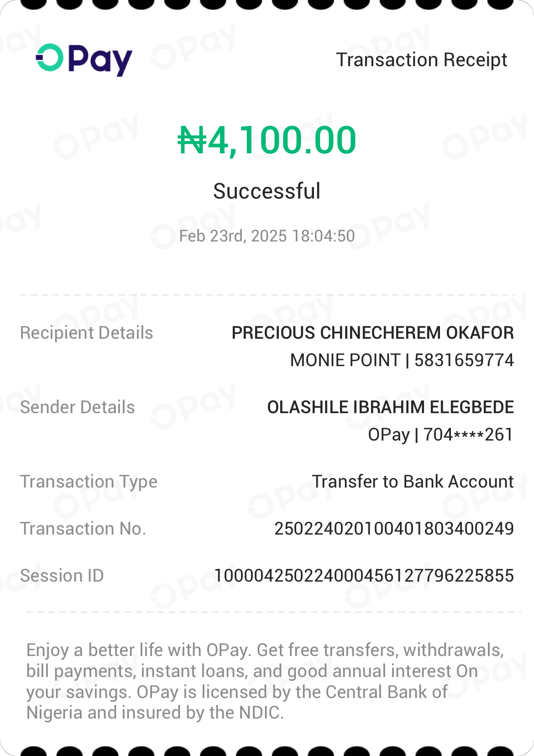Screen dimensions: 534x756
Task: Click the OPay wallet name in sender row
Action: [x=389, y=435]
